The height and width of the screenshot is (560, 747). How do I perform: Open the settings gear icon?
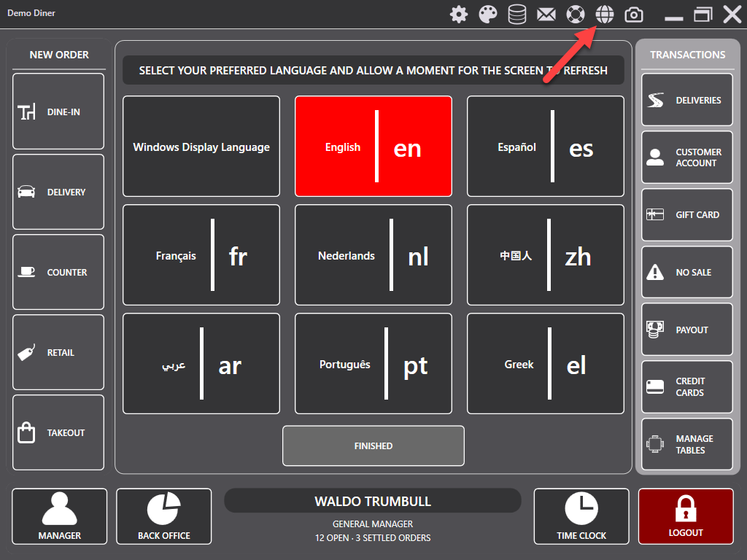[x=459, y=14]
